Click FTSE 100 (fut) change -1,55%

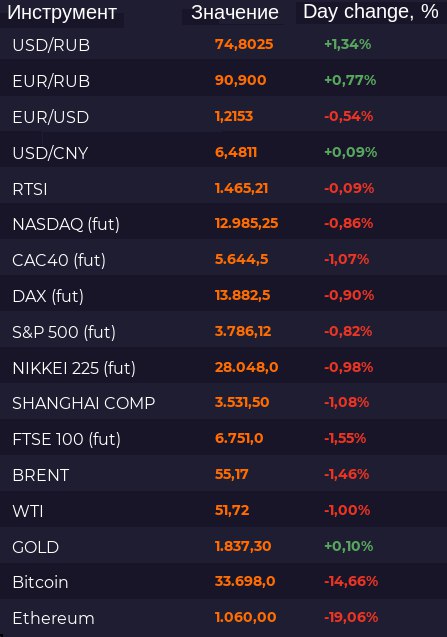click(345, 438)
